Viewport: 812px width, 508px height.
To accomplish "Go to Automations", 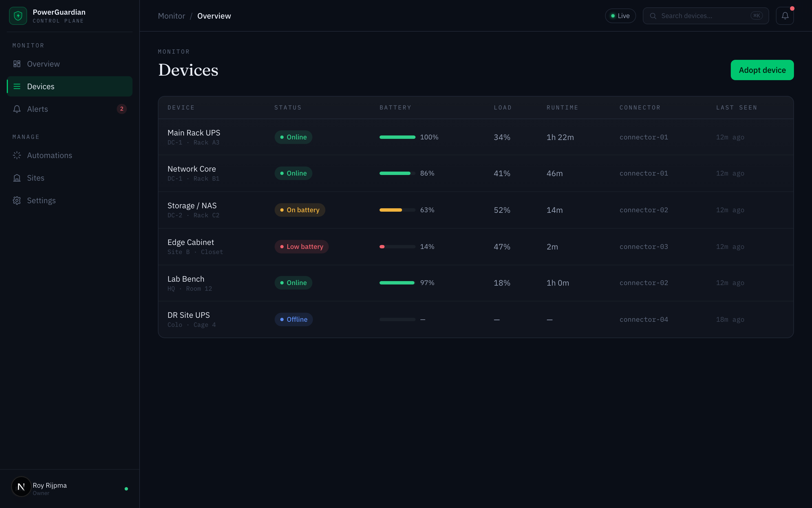I will (69, 155).
